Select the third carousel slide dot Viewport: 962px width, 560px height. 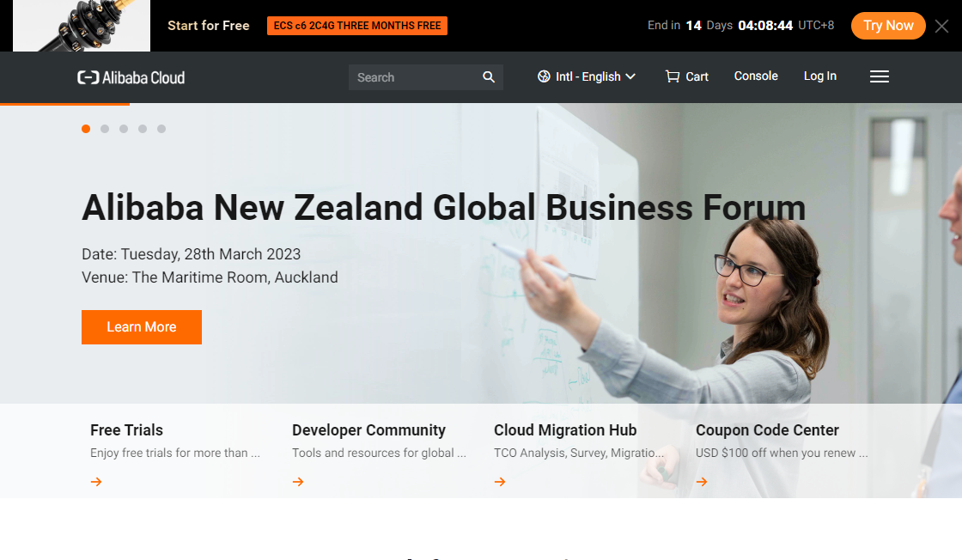(x=124, y=129)
